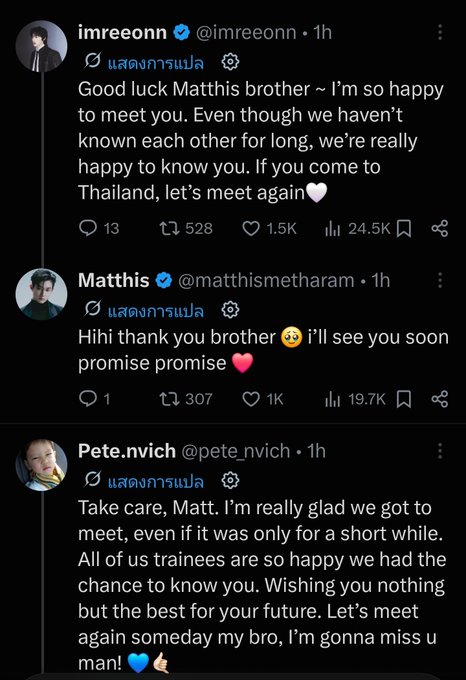
Task: View analytics of Matthis's tweet 19.7K
Action: (355, 399)
